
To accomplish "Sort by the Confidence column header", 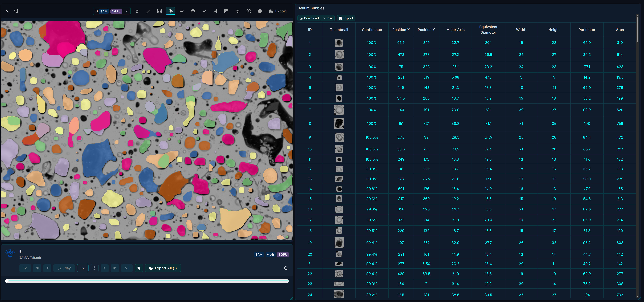I will coord(372,30).
